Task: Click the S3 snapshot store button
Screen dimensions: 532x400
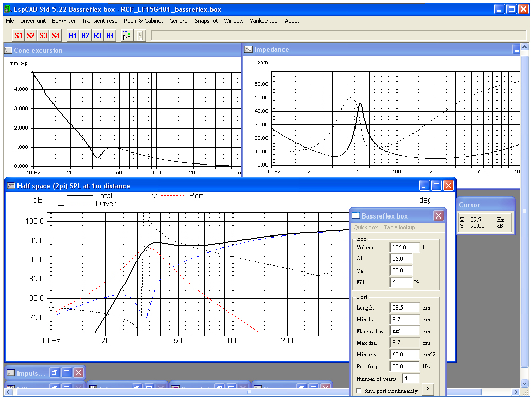Action: (x=43, y=35)
